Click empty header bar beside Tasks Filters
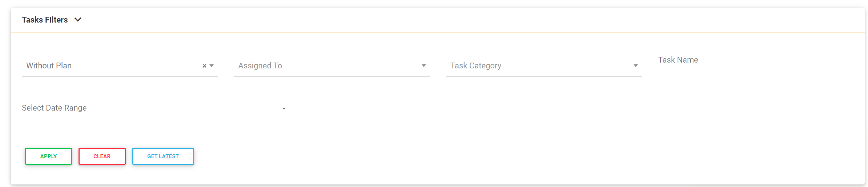The width and height of the screenshot is (868, 187). [x=436, y=20]
